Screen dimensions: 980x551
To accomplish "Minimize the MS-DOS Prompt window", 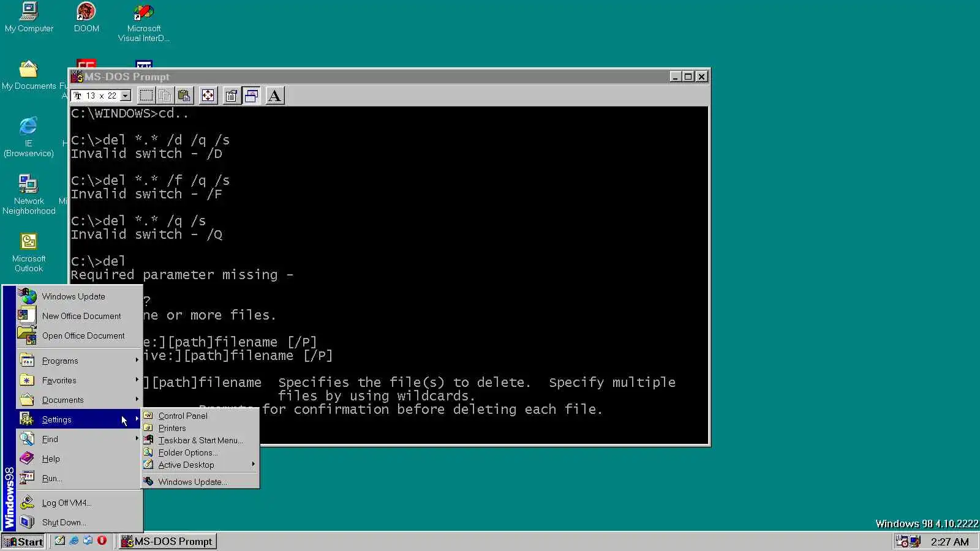I will pyautogui.click(x=676, y=77).
